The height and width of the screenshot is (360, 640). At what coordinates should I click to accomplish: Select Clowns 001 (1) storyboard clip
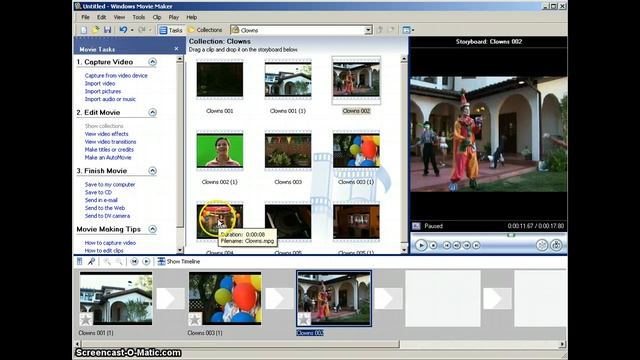point(116,298)
